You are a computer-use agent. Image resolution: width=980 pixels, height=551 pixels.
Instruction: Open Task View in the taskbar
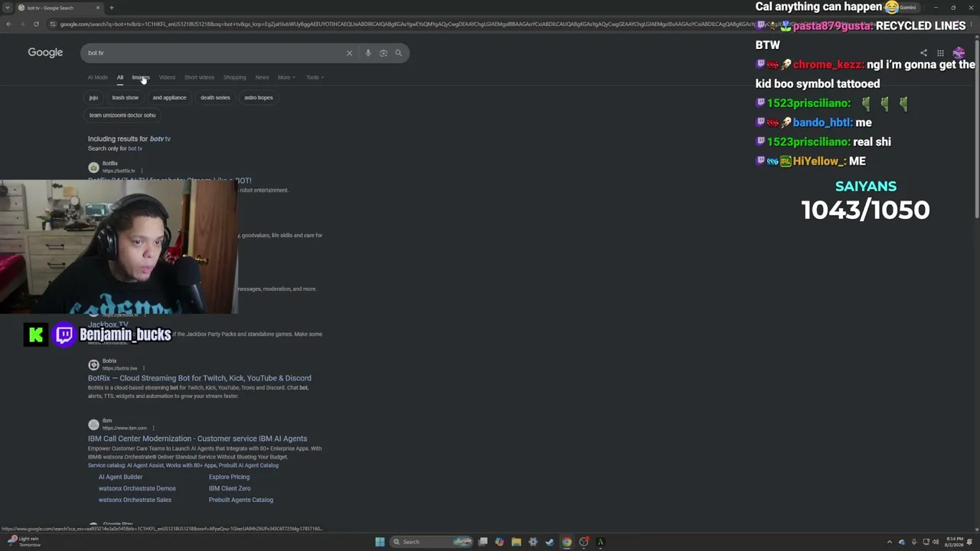[x=483, y=542]
